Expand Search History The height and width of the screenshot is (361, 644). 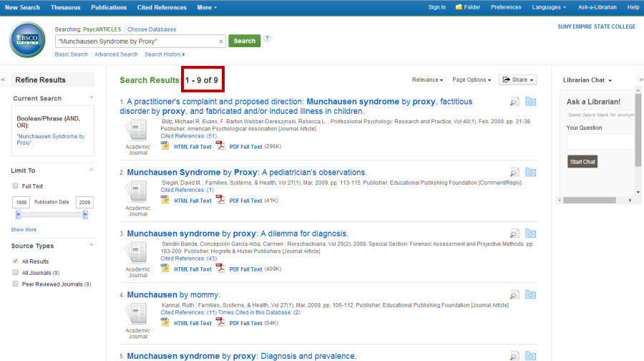[165, 54]
